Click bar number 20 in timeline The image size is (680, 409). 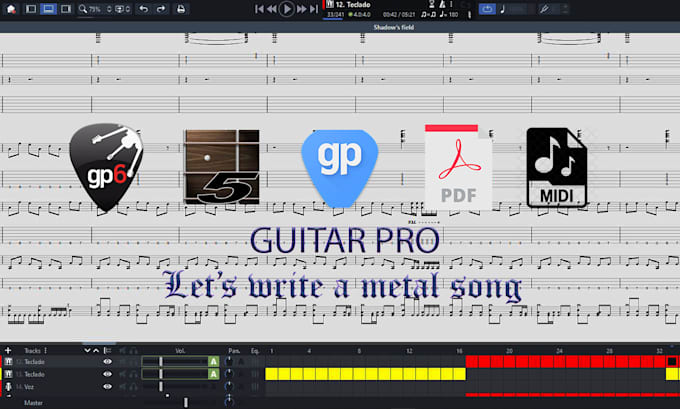[x=509, y=350]
